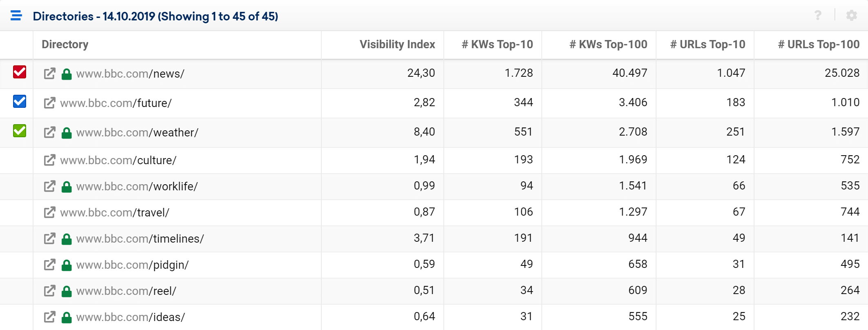The height and width of the screenshot is (330, 868).
Task: Sort by # KWs Top-10 column
Action: click(x=497, y=44)
